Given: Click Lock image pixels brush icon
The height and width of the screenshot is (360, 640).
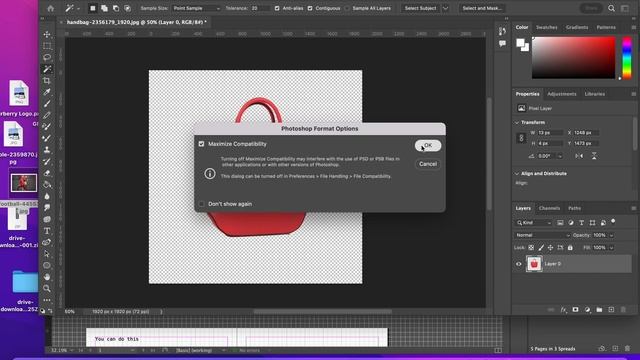Looking at the screenshot, I should 541,248.
